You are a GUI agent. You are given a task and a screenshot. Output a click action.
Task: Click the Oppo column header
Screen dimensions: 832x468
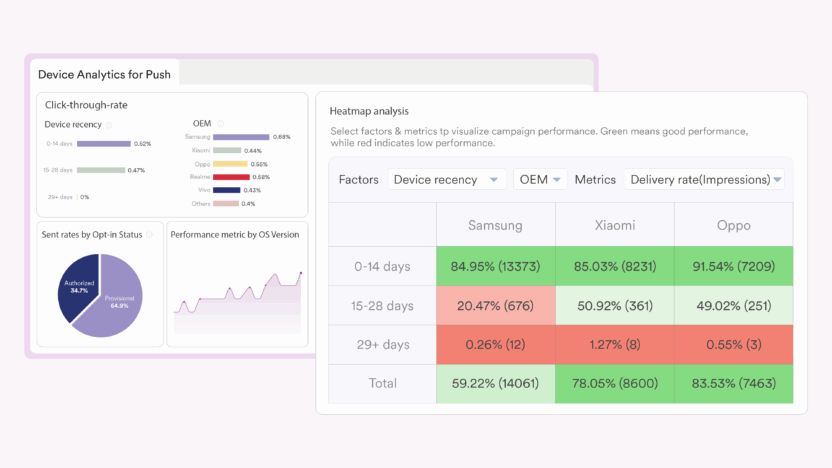pos(733,225)
